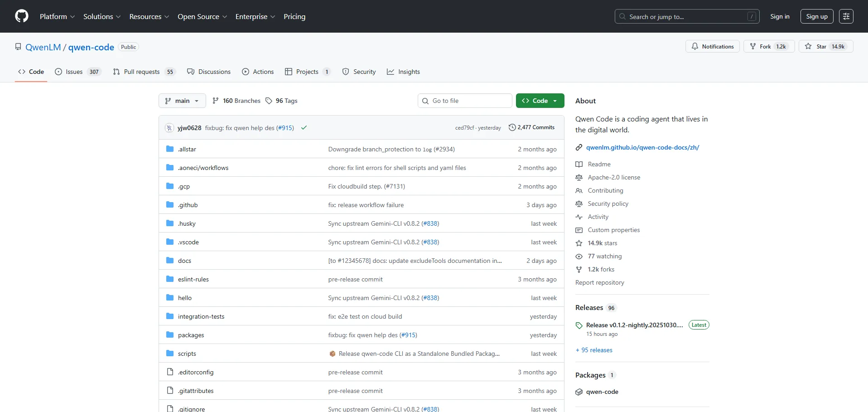
Task: Open the 2,477 Commits history
Action: click(531, 128)
